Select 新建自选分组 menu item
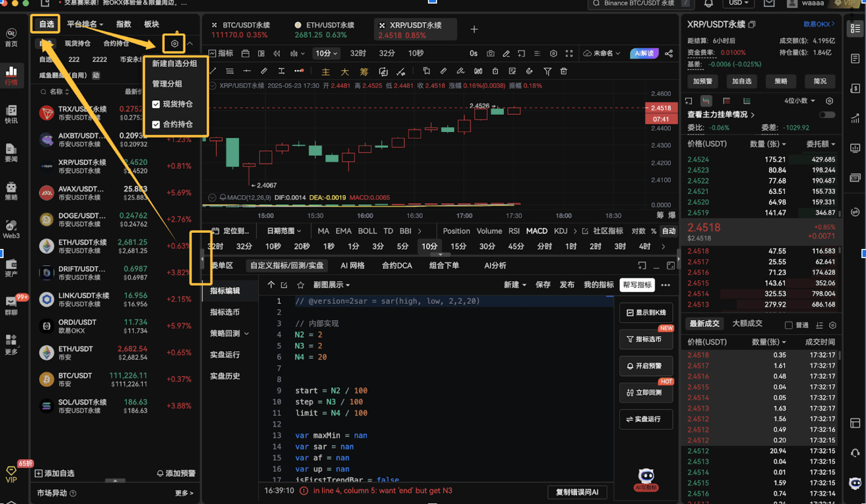Viewport: 866px width, 504px height. coord(174,64)
